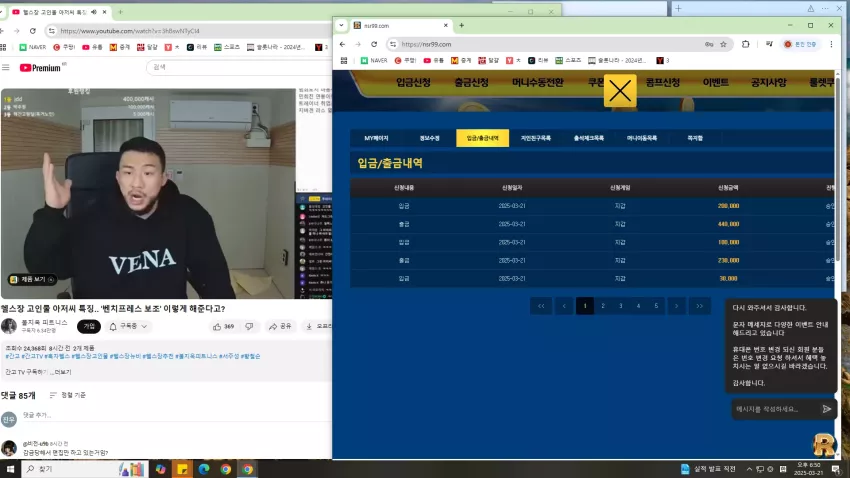Open 입금신청 in the top navigation
Screen dimensions: 850x478
pyautogui.click(x=413, y=82)
